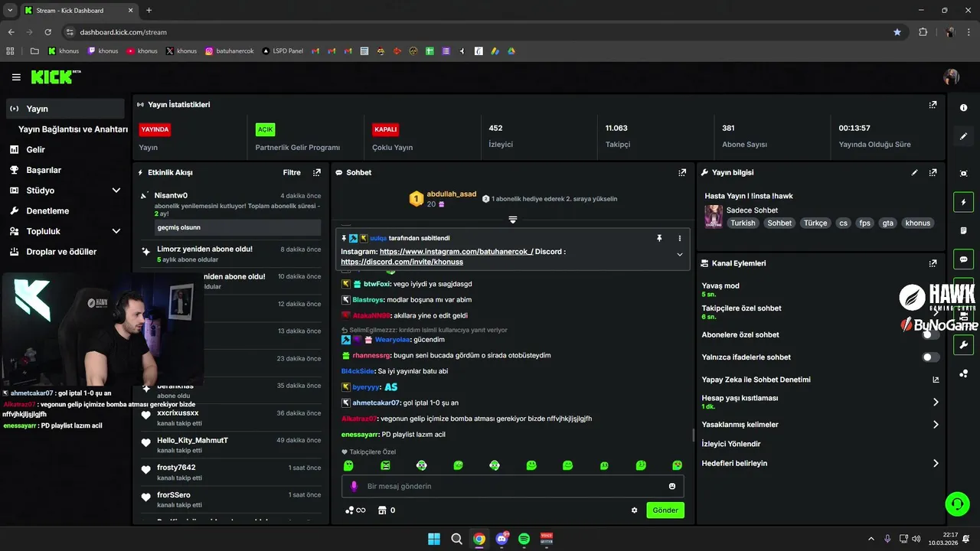Toggle Yalnızca ifadelerle sohbet switch

click(x=930, y=357)
